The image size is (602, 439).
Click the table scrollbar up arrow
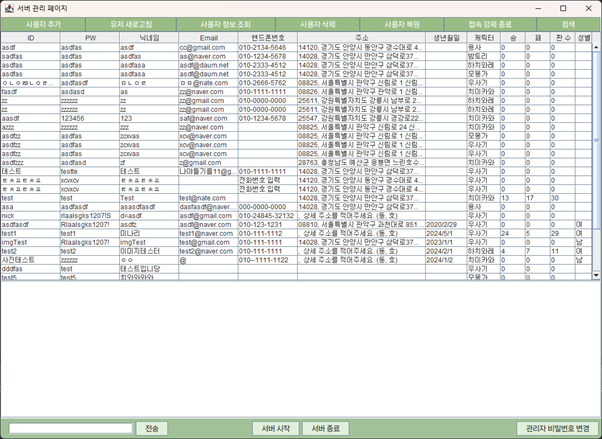pos(596,47)
